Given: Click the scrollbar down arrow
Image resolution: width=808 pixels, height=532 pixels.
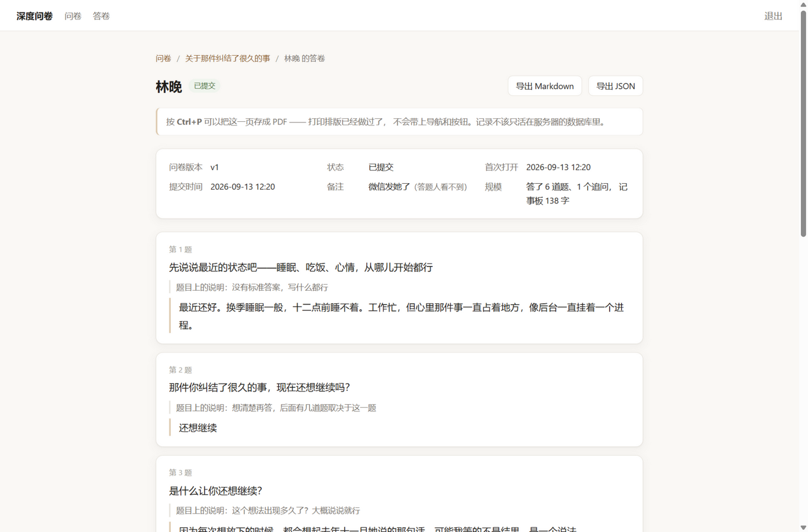Looking at the screenshot, I should (x=803, y=527).
